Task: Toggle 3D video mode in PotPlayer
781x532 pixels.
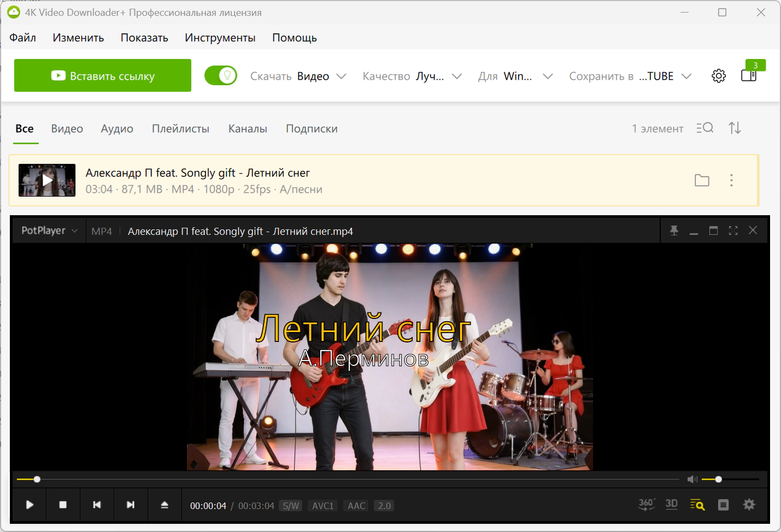Action: click(672, 505)
